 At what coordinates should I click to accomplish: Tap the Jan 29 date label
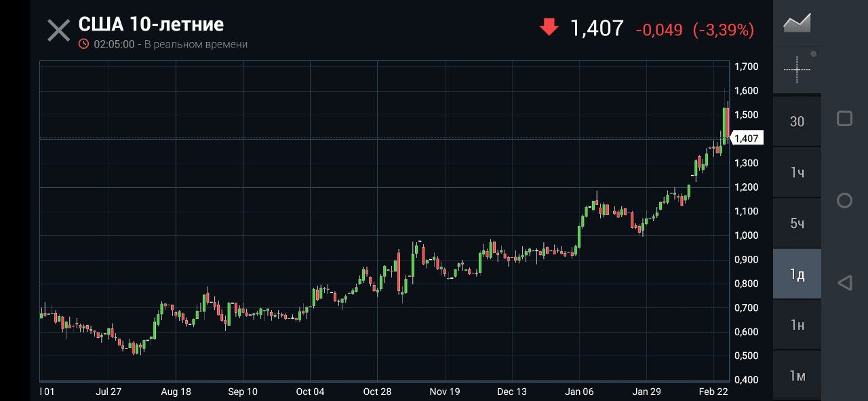tap(647, 392)
